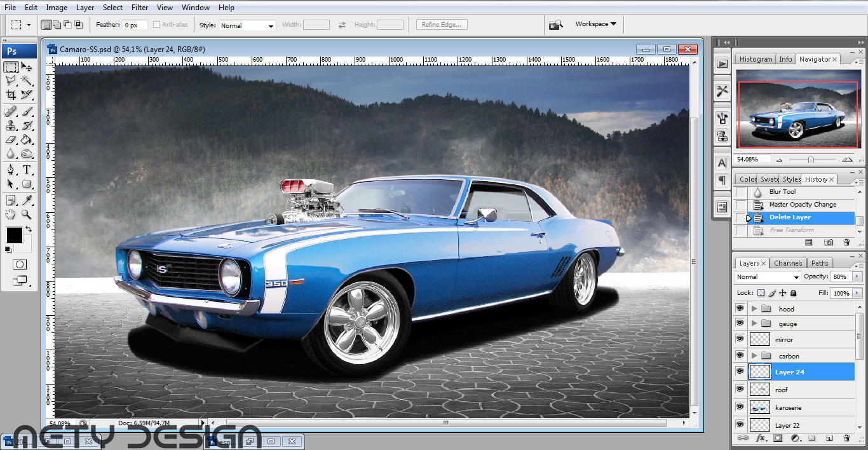Select the Magic Wand tool
The image size is (868, 450).
click(27, 81)
